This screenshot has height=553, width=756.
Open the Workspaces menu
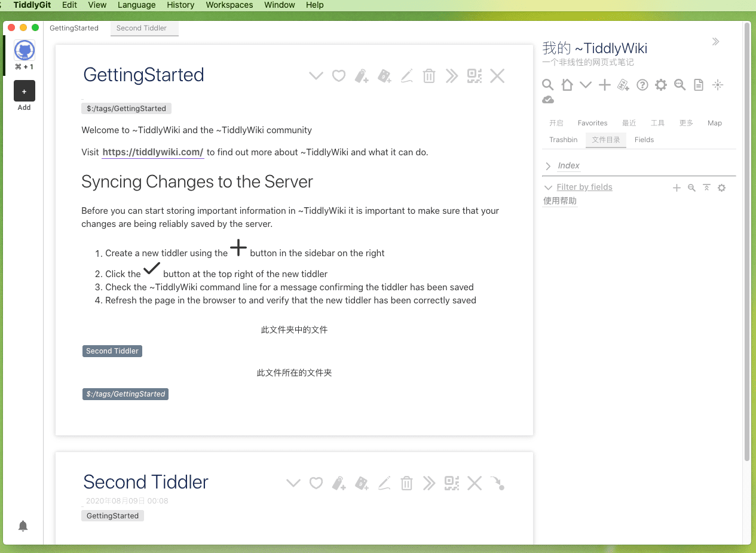(x=229, y=5)
